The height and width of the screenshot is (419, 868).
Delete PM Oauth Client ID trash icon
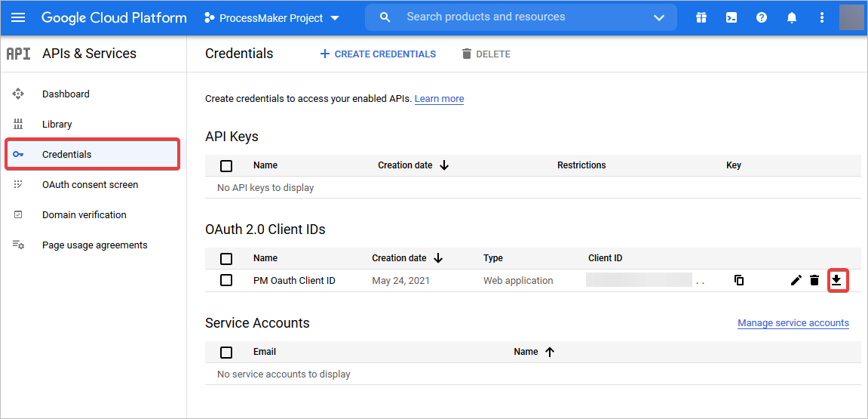(x=814, y=280)
